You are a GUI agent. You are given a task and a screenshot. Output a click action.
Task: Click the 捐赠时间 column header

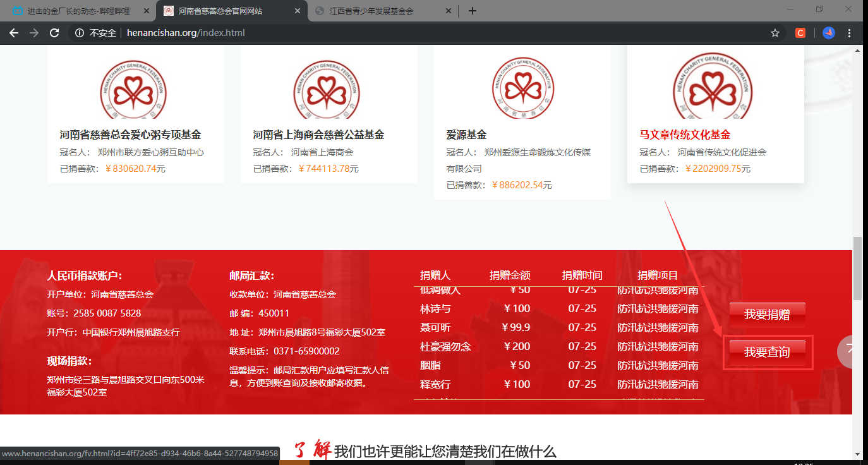point(582,275)
